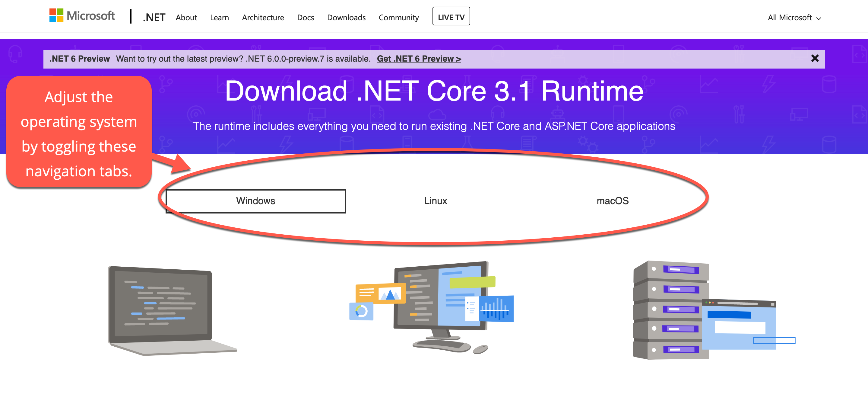The width and height of the screenshot is (868, 398).
Task: Open the Learn menu item
Action: [x=219, y=18]
